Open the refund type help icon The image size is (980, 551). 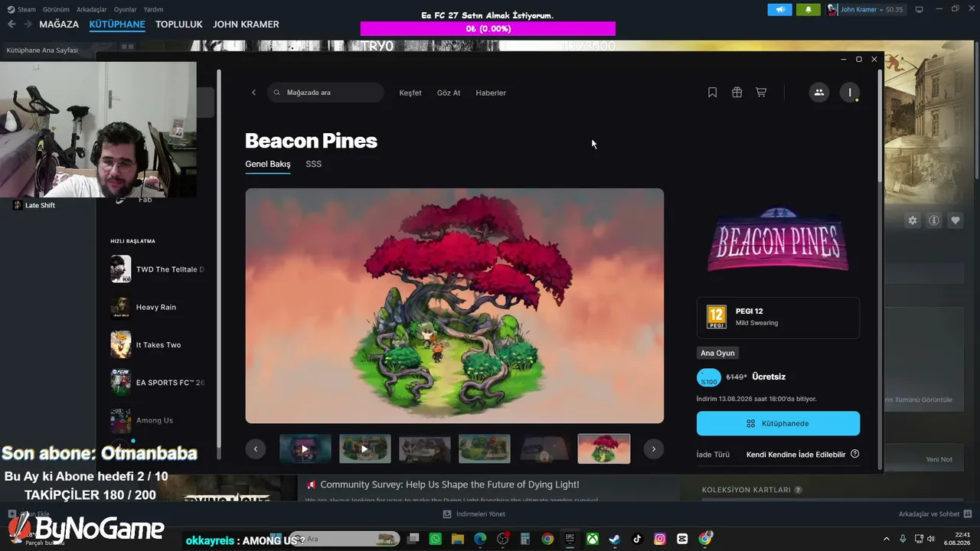855,454
